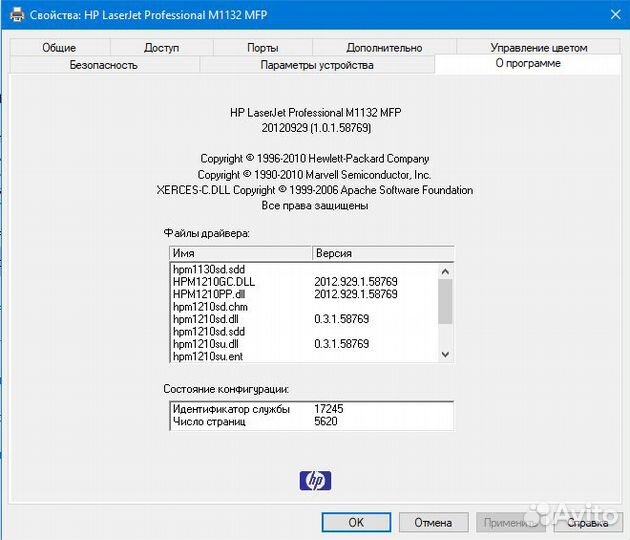Click the Версия column header
The image size is (630, 540).
[x=383, y=253]
